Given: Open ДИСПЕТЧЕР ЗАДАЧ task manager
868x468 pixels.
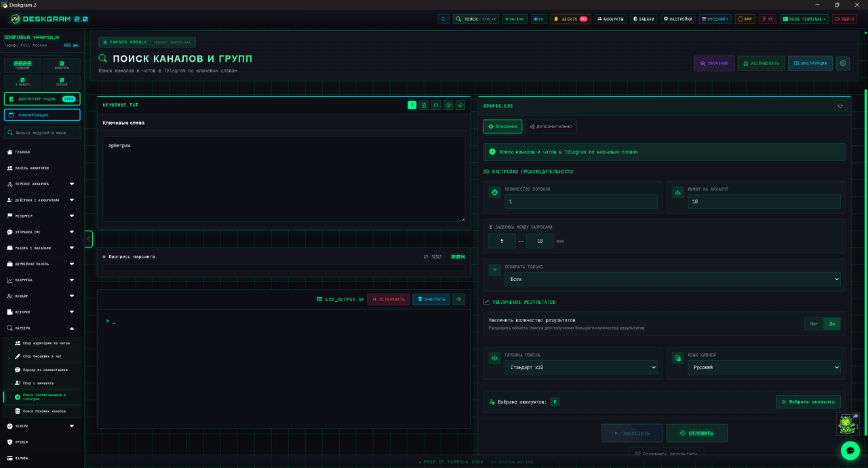Looking at the screenshot, I should (42, 99).
